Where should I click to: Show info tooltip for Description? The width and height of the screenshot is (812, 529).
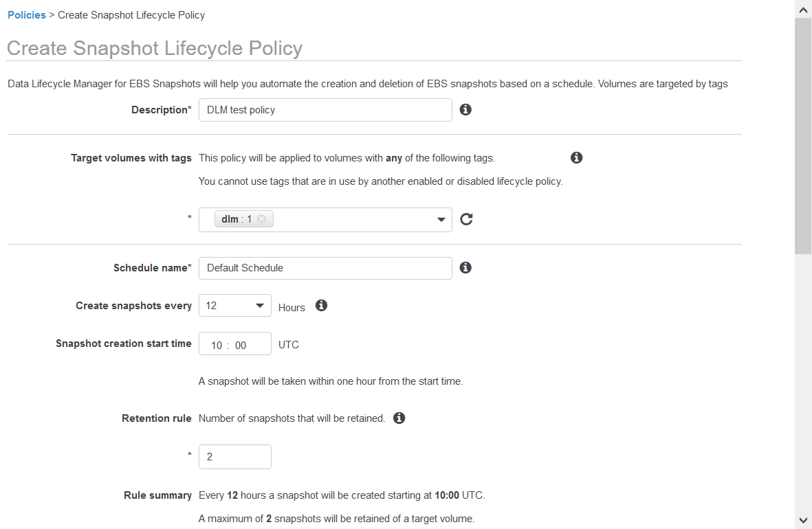(465, 110)
